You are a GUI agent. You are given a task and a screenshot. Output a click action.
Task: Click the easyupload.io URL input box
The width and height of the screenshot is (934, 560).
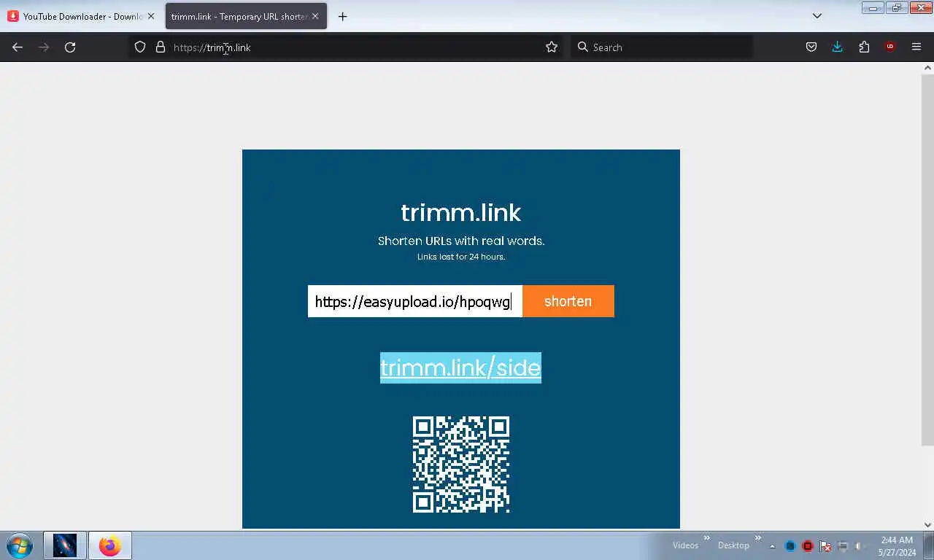[x=415, y=301]
